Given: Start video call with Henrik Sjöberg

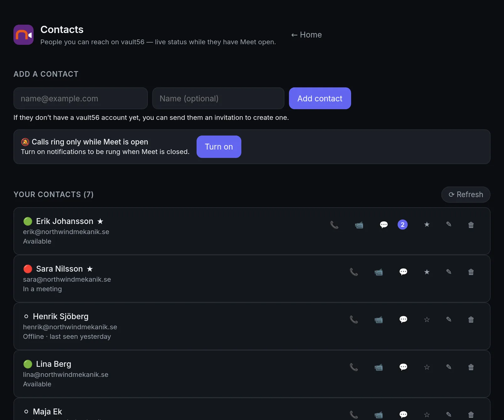Looking at the screenshot, I should point(379,319).
